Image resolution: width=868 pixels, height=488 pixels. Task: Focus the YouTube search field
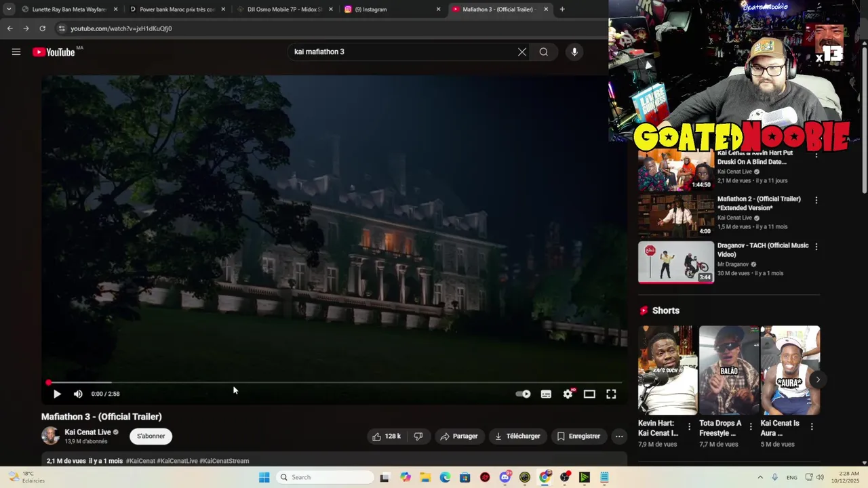[x=403, y=52]
